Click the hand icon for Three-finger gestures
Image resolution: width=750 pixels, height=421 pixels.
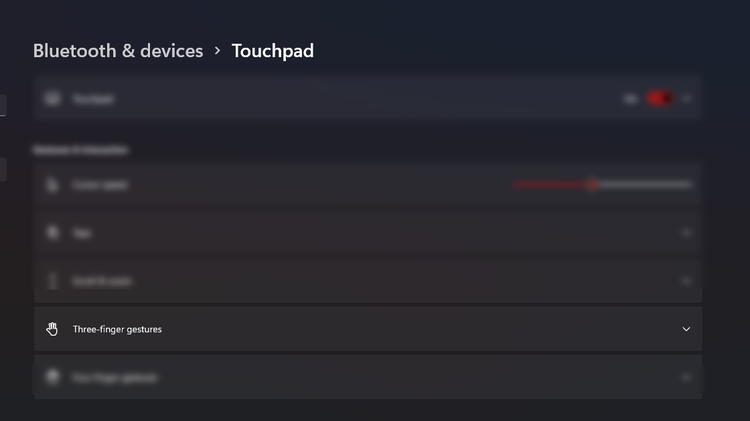53,329
